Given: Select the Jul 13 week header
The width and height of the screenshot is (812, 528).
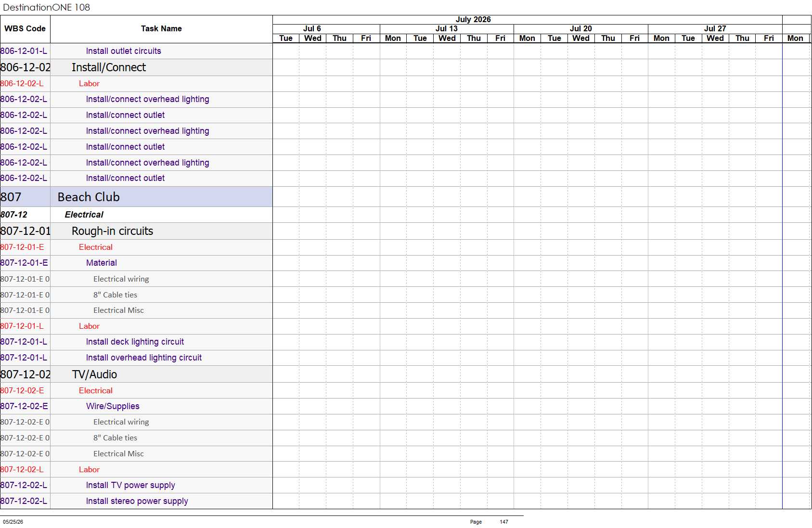Looking at the screenshot, I should click(x=446, y=29).
